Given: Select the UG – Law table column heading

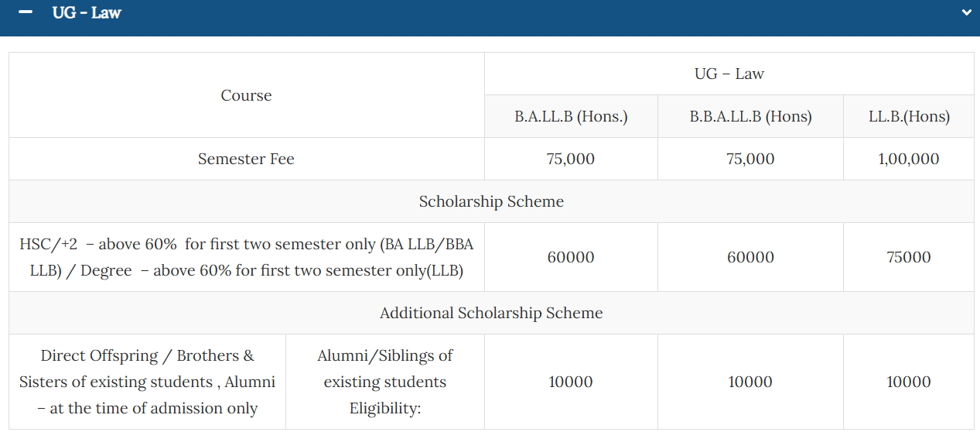Looking at the screenshot, I should click(729, 74).
